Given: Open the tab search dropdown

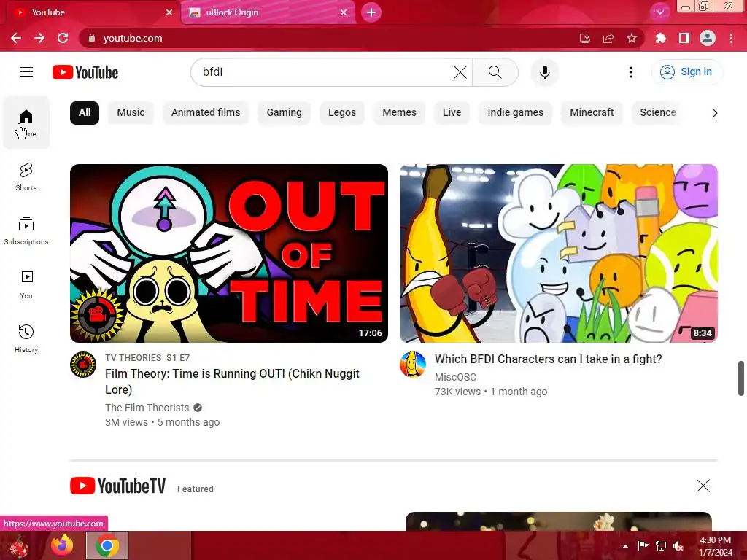Looking at the screenshot, I should point(659,12).
